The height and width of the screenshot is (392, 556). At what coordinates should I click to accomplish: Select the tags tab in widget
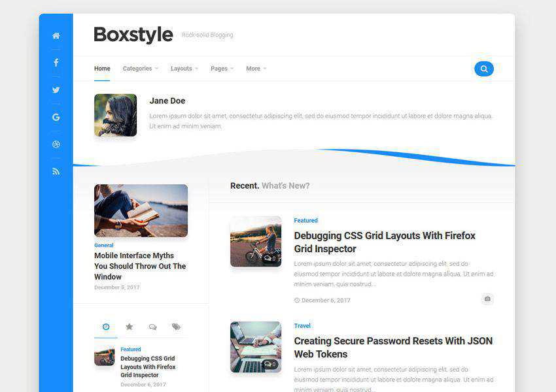click(x=176, y=327)
